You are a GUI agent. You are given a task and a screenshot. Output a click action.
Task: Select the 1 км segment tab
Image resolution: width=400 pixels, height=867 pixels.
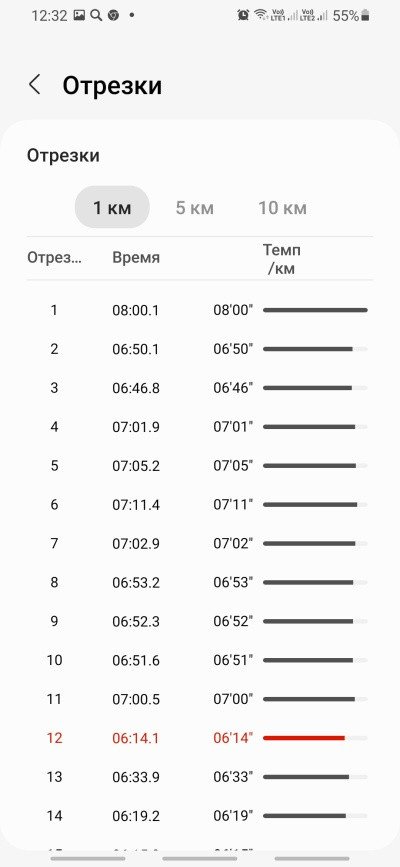coord(112,207)
